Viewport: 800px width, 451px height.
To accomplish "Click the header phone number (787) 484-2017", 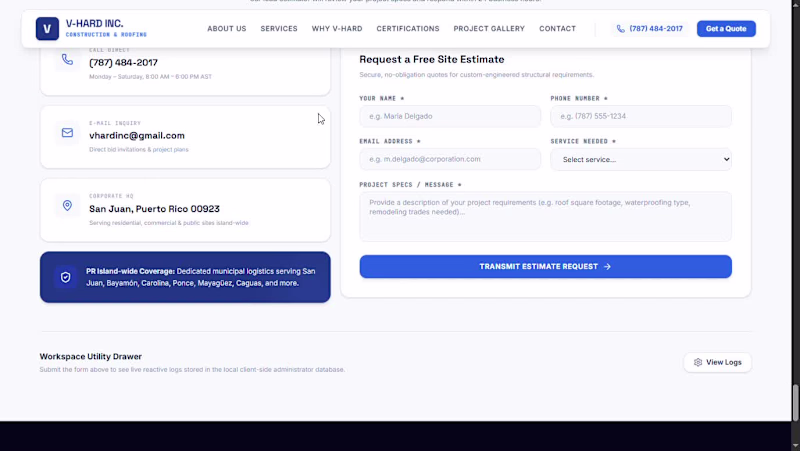I will pos(656,29).
